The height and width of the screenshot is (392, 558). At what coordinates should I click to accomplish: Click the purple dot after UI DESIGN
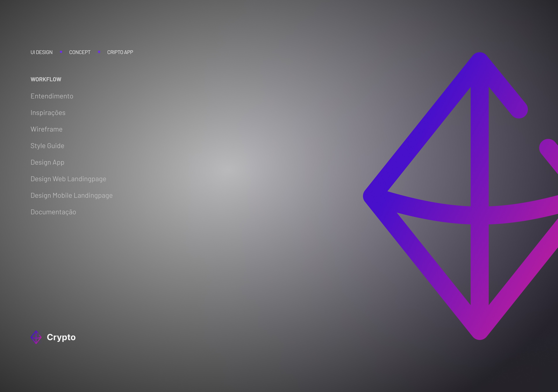(x=61, y=52)
